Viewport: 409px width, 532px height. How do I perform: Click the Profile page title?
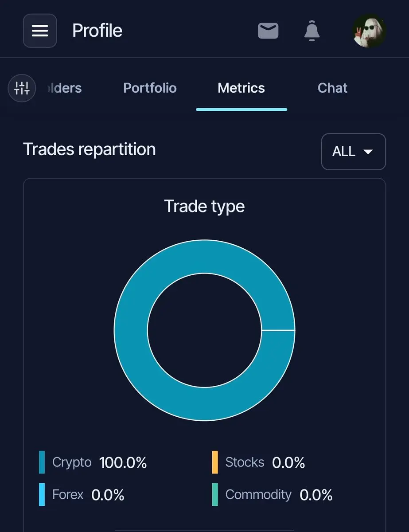[x=97, y=31]
